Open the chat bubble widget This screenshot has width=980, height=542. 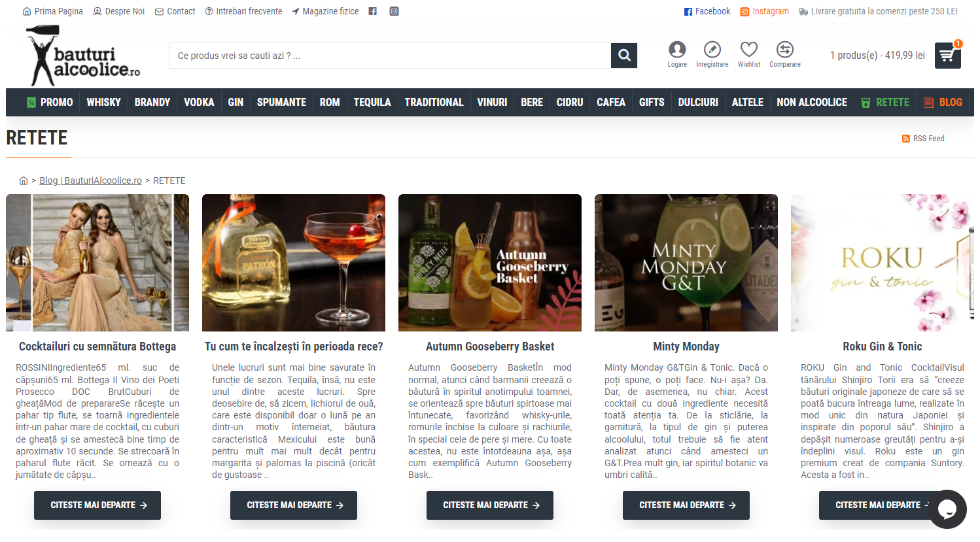pyautogui.click(x=947, y=509)
